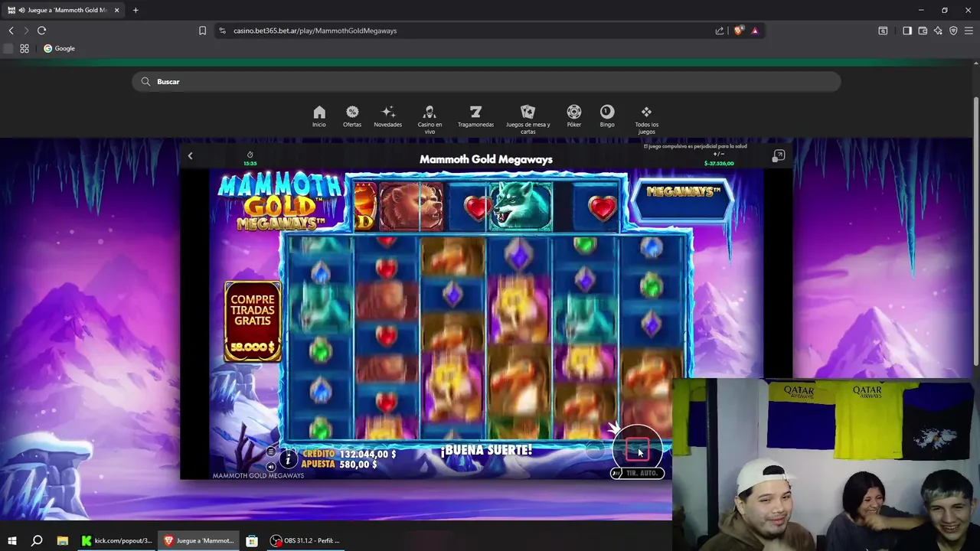This screenshot has height=551, width=980.
Task: Switch to kick.com popout taskbar window
Action: tap(117, 540)
